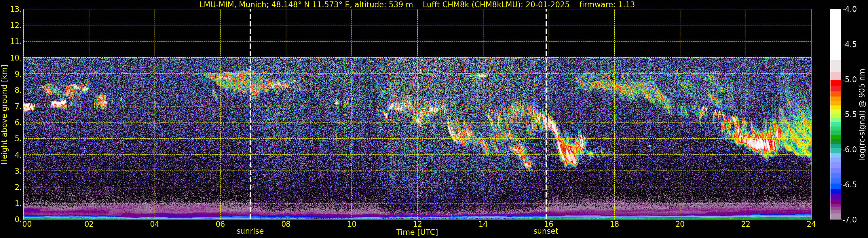Click height axis tick label "11."
This screenshot has width=868, height=238.
[16, 42]
